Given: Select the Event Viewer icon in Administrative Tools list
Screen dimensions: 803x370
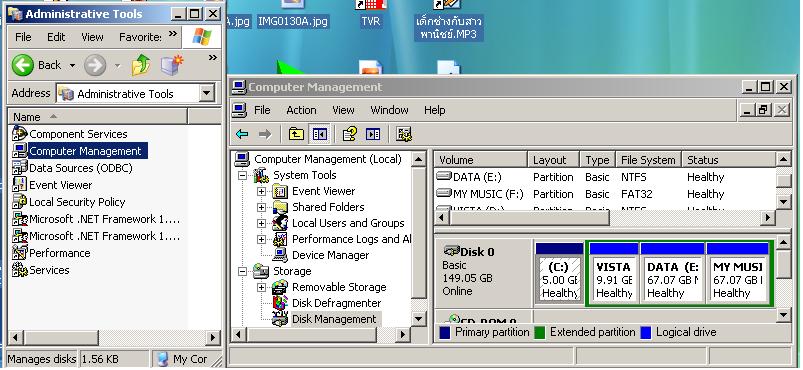Looking at the screenshot, I should 19,184.
